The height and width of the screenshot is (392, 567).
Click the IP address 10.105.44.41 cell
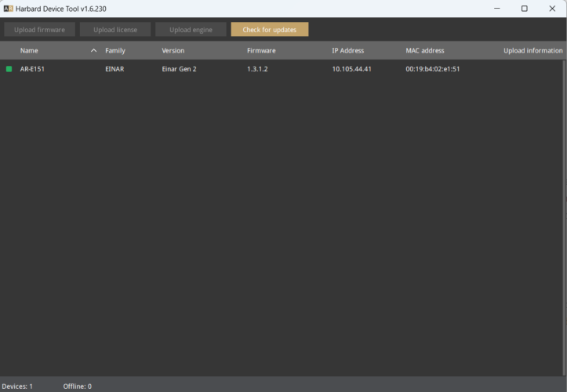(351, 69)
